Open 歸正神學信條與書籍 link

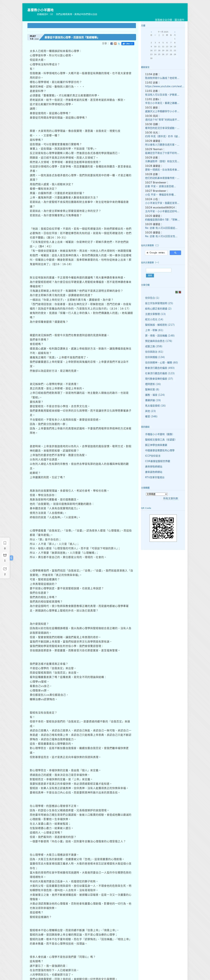156,445
